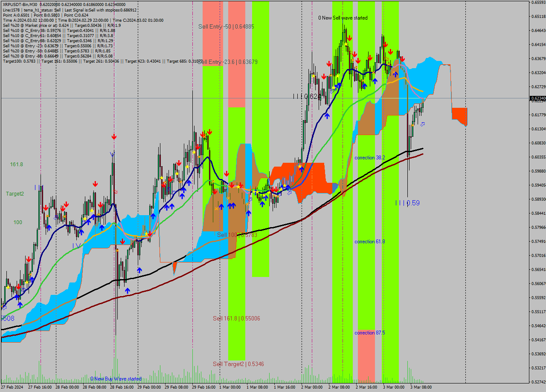The height and width of the screenshot is (392, 546).
Task: Click the '1 Mar 16:00' time axis label
Action: tap(285, 387)
